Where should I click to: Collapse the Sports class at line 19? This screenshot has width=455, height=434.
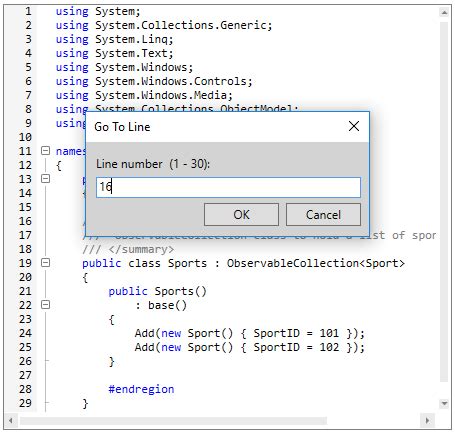(x=45, y=263)
